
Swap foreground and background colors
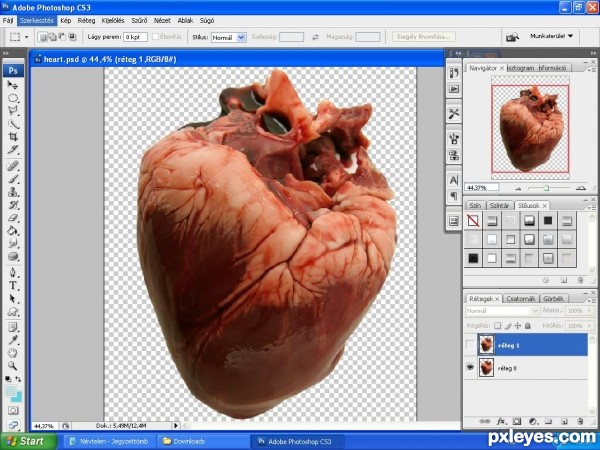(x=18, y=379)
